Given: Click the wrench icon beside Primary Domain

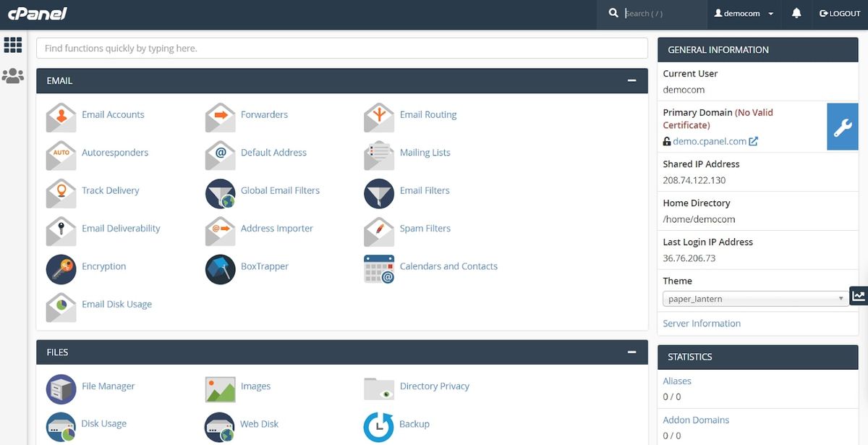Looking at the screenshot, I should pyautogui.click(x=842, y=127).
